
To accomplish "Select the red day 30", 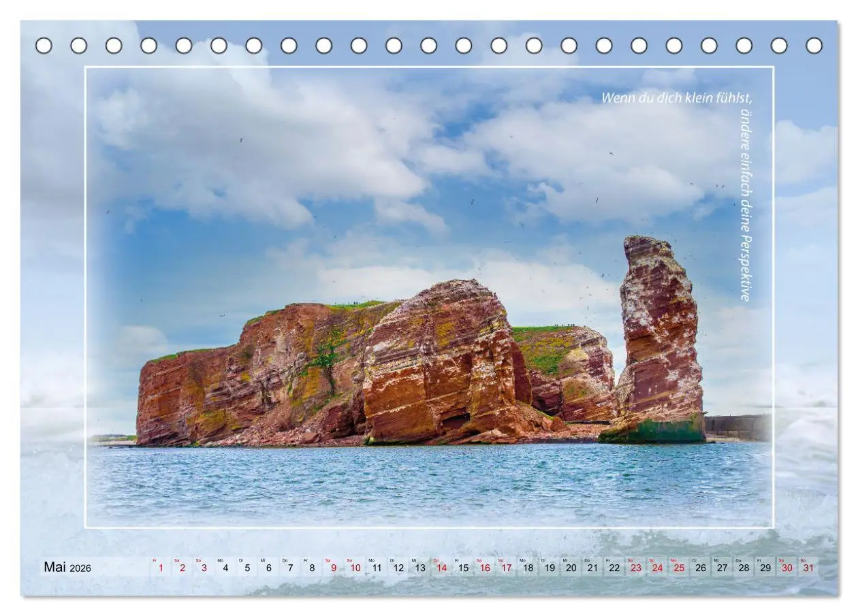I will tap(786, 567).
